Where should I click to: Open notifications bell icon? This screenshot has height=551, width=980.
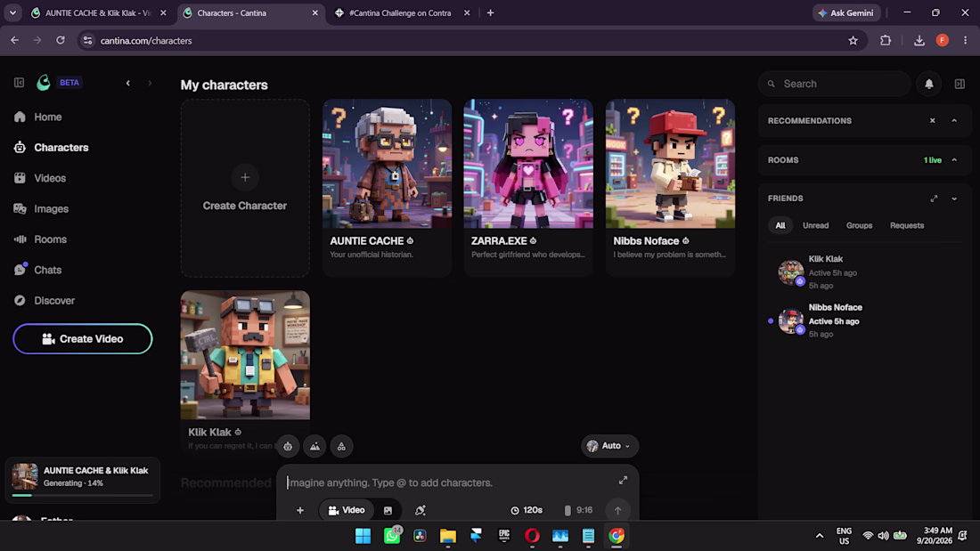(x=928, y=84)
